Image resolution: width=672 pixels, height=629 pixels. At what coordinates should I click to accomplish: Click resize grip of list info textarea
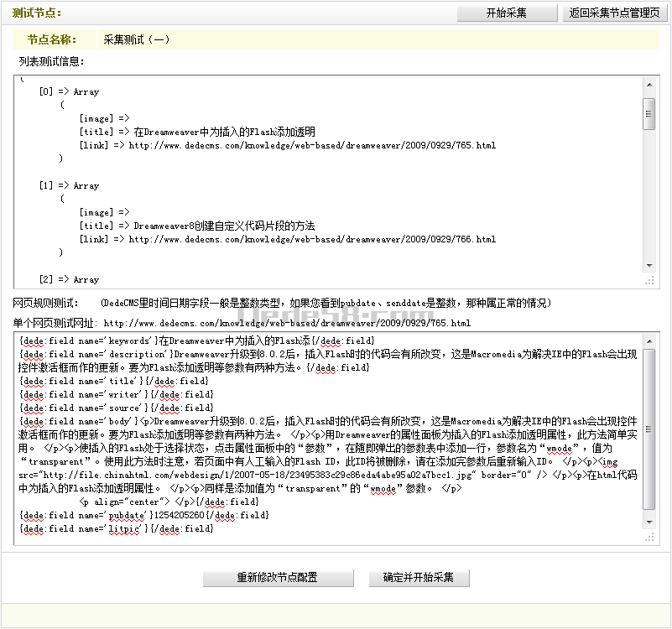(x=649, y=281)
